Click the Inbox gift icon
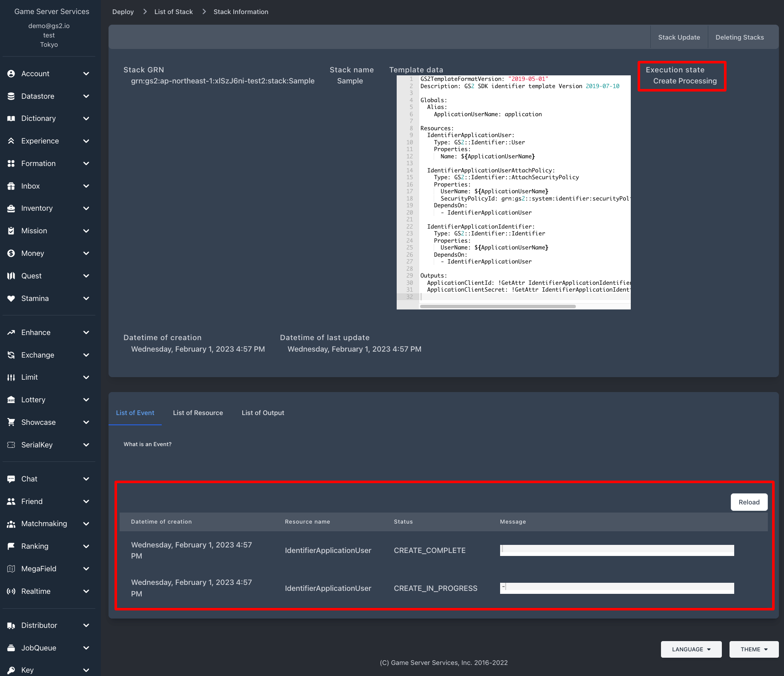Screen dimensions: 784x676 pyautogui.click(x=11, y=186)
